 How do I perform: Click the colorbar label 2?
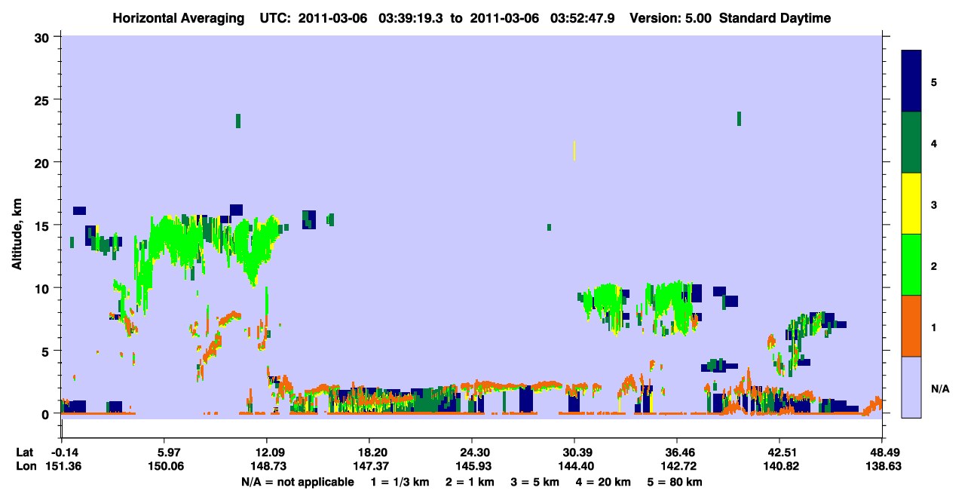pyautogui.click(x=934, y=265)
